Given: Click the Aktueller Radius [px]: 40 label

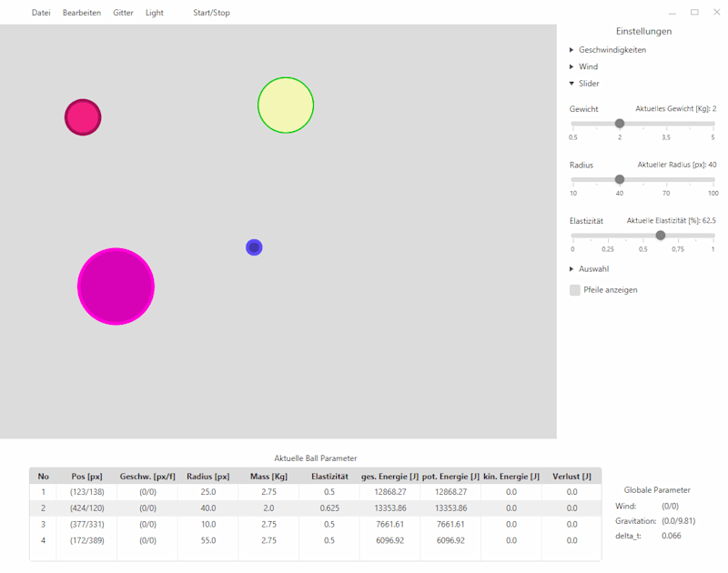Looking at the screenshot, I should point(676,165).
